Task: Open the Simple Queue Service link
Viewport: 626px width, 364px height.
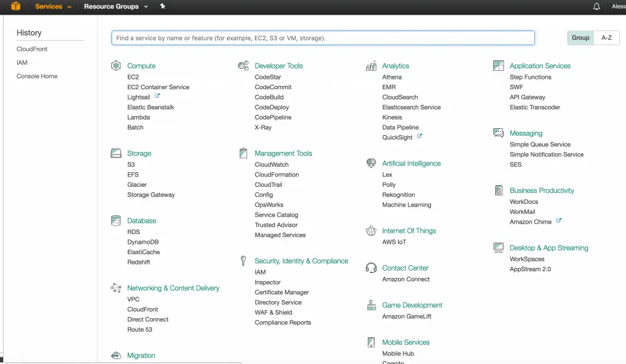Action: pyautogui.click(x=540, y=144)
